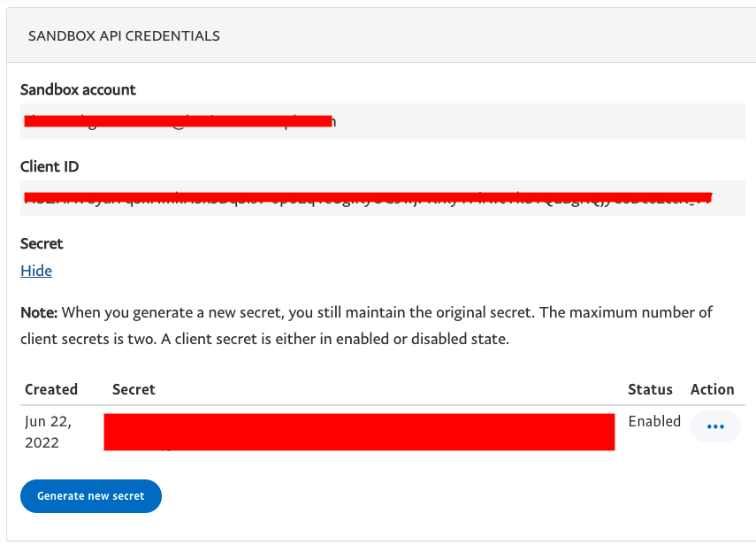Click the Secret section label above Hide
This screenshot has height=544, width=756.
point(42,243)
